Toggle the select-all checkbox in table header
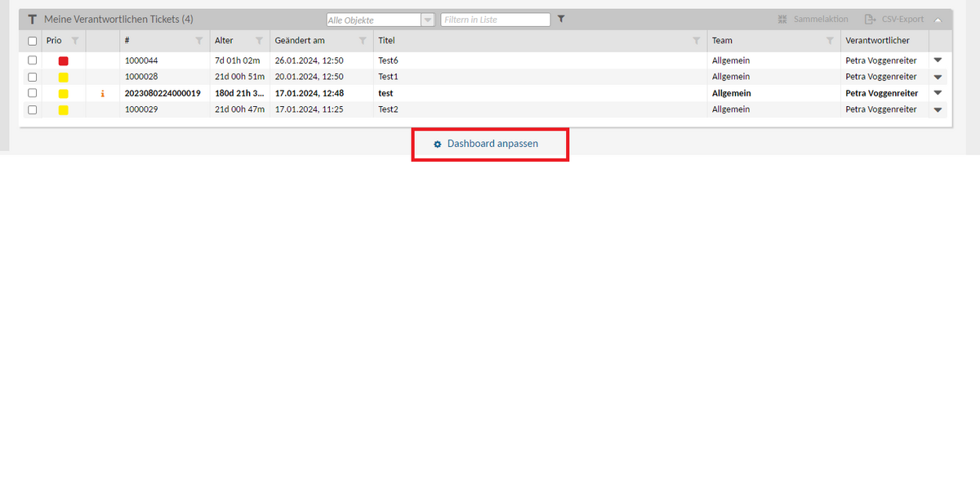 [x=33, y=41]
